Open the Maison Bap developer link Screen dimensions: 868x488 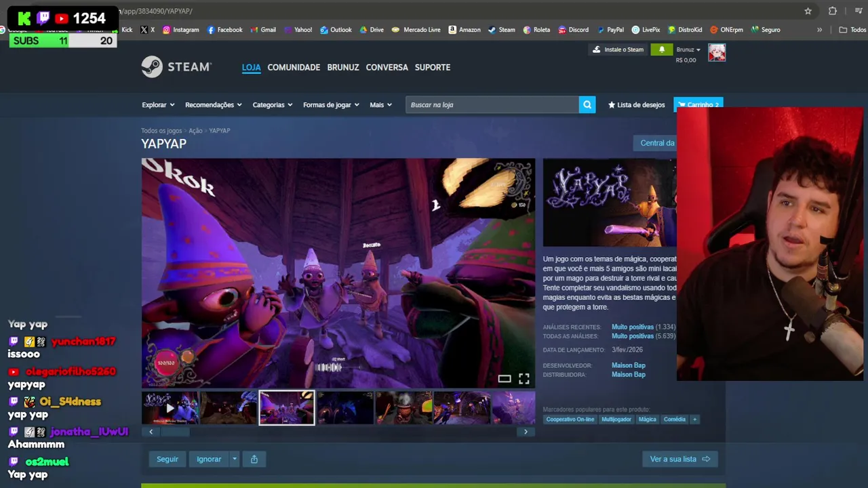[x=629, y=365]
